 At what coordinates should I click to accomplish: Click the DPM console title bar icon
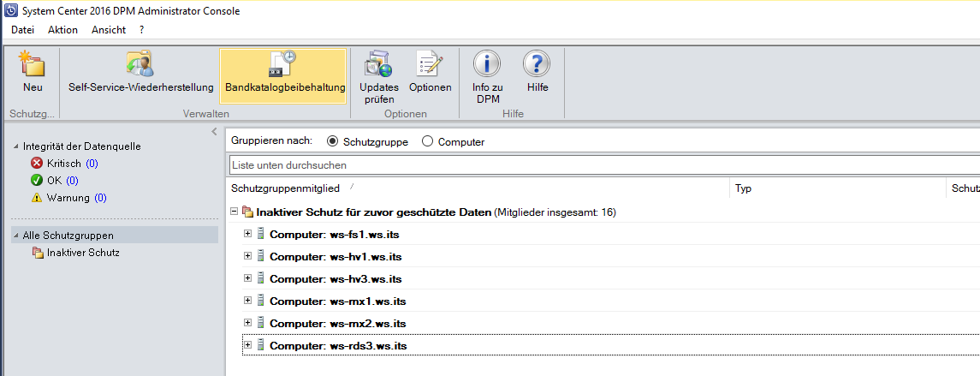10,10
